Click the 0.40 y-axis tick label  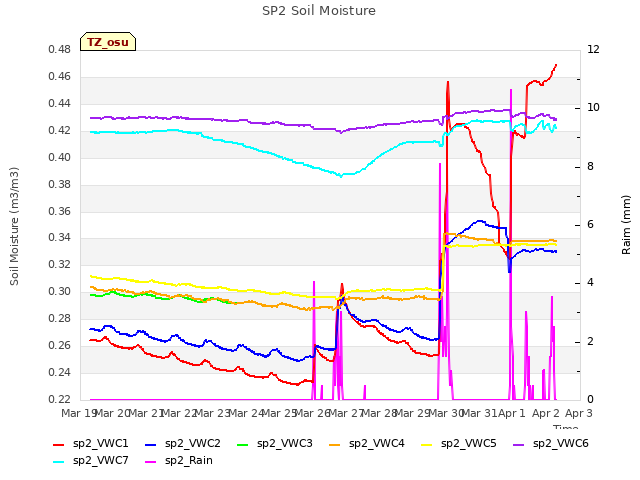(x=60, y=158)
